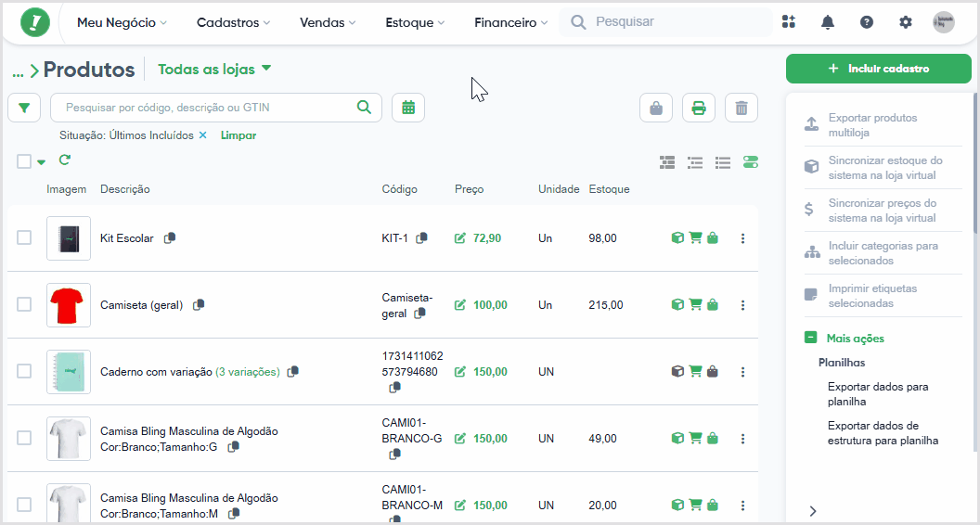The image size is (980, 525).
Task: Open the 3 variações link
Action: pos(248,372)
